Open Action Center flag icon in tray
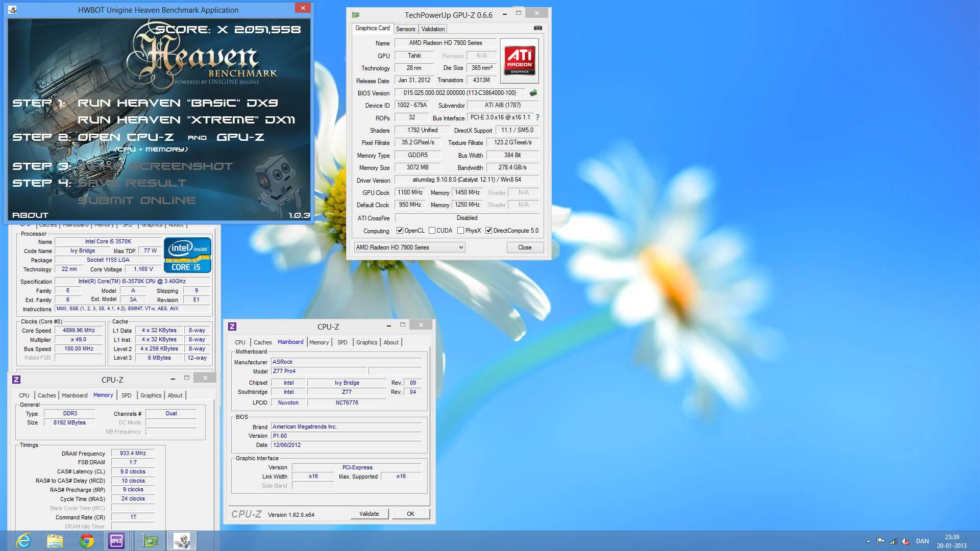Screen dimensions: 980x551 click(x=881, y=541)
